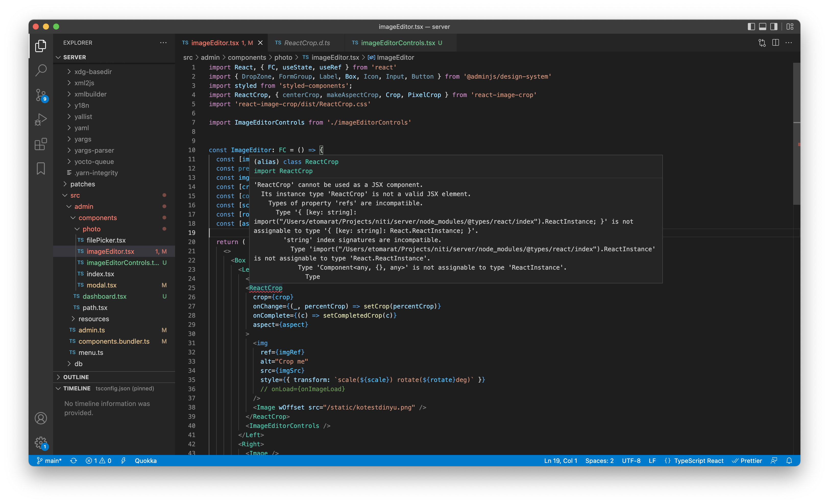Open the Manage settings gear
Image resolution: width=829 pixels, height=504 pixels.
click(40, 443)
